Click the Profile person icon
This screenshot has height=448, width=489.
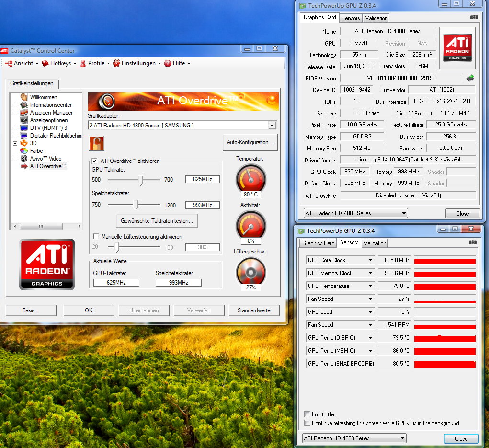83,63
